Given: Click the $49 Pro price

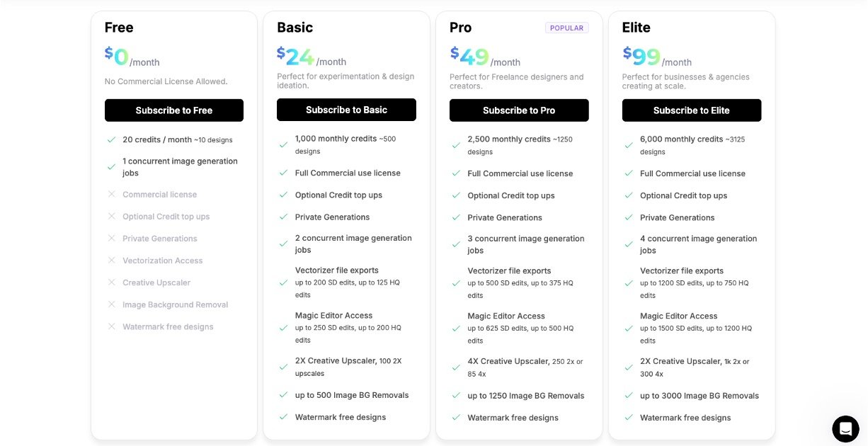Looking at the screenshot, I should click(471, 56).
